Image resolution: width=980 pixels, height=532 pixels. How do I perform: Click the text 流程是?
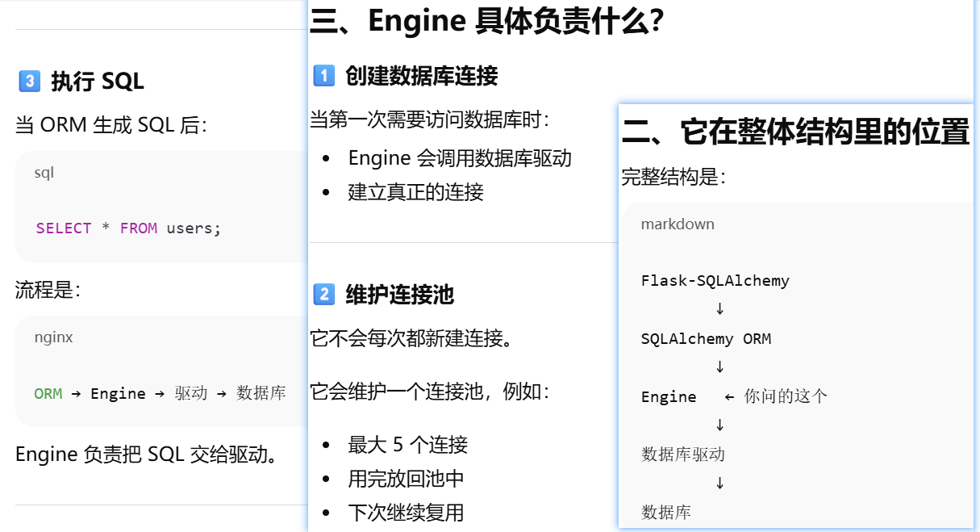[x=48, y=290]
